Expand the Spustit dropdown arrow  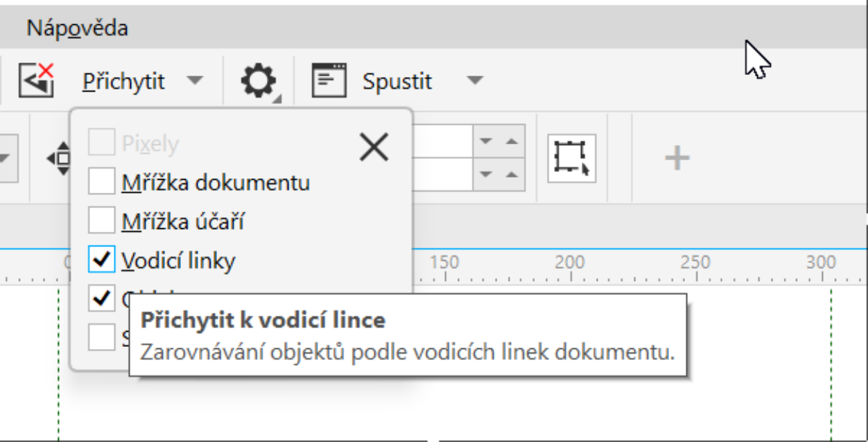point(474,81)
